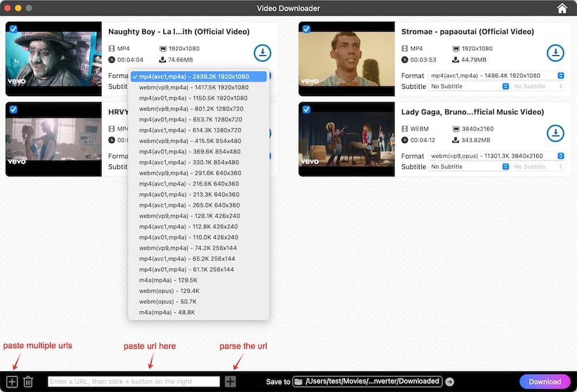This screenshot has width=577, height=392.
Task: Click the download icon for Lady Gaga's video
Action: 555,133
